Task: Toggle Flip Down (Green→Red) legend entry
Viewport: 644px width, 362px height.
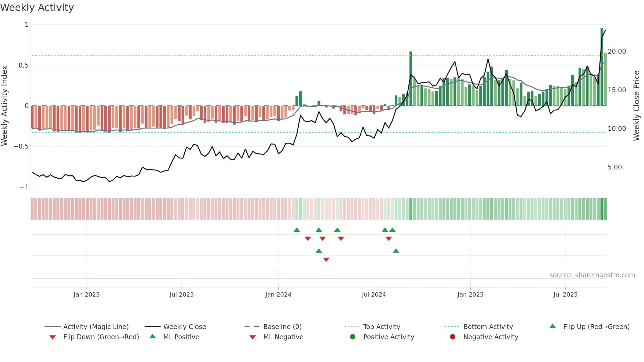Action: (x=94, y=337)
